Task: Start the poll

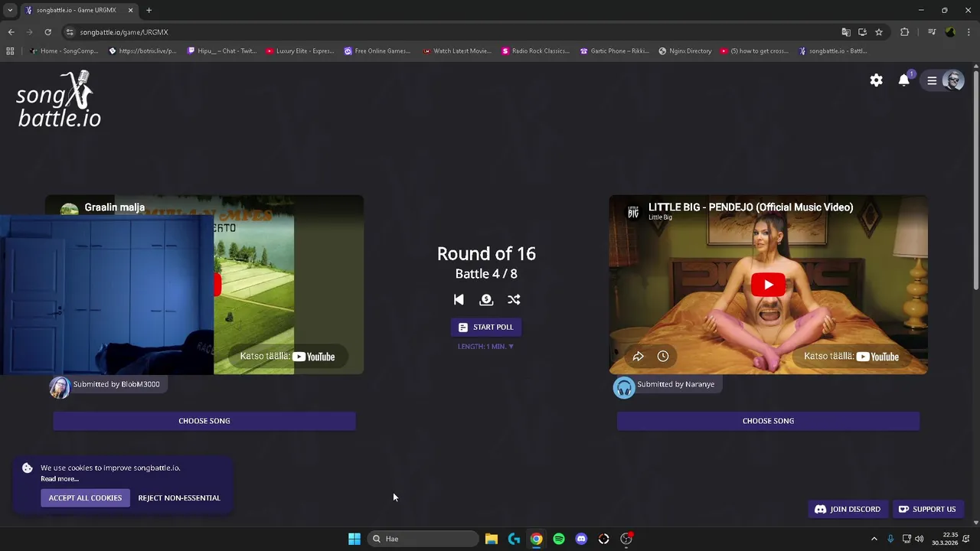Action: click(x=486, y=327)
